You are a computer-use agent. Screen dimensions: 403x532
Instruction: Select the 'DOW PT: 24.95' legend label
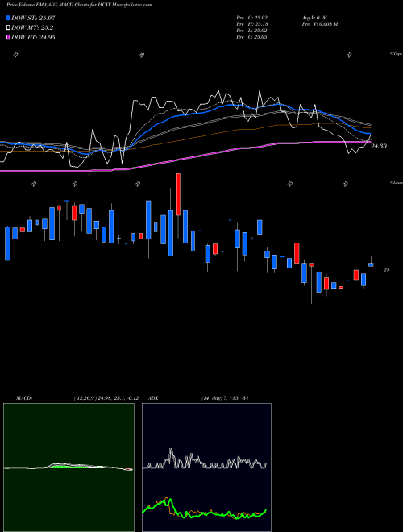coord(33,37)
